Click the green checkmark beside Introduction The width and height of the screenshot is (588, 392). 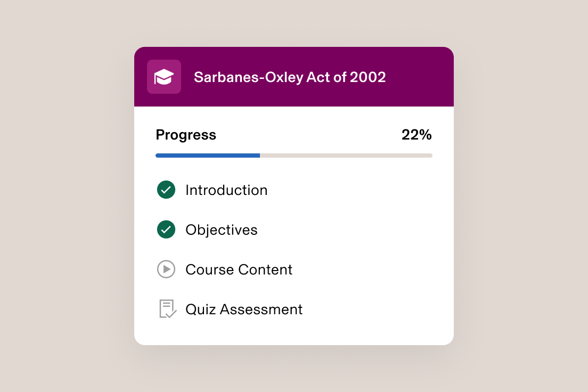166,190
